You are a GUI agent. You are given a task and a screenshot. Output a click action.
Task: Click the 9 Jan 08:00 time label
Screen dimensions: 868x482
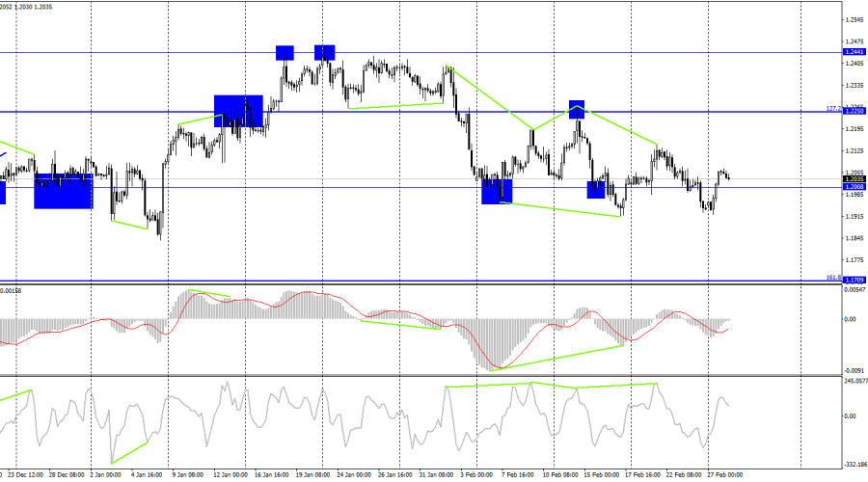[188, 475]
